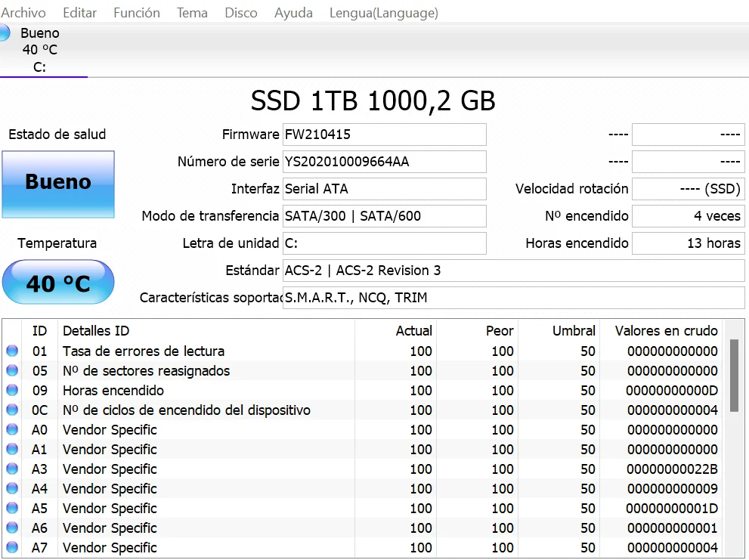Sort by Valores en crudo column header
This screenshot has width=749, height=560.
(661, 331)
